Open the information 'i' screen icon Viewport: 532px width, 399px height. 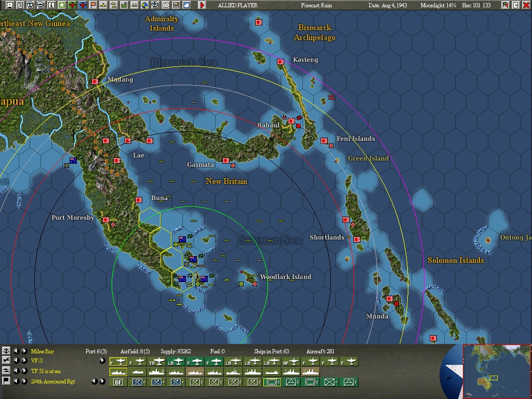click(51, 5)
